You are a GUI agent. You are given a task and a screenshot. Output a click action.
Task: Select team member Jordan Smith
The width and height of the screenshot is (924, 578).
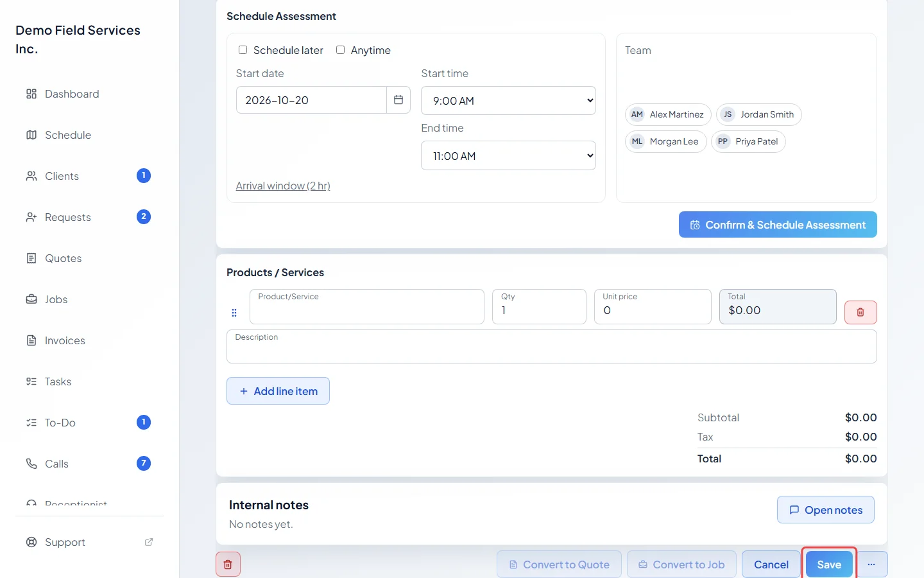[759, 114]
